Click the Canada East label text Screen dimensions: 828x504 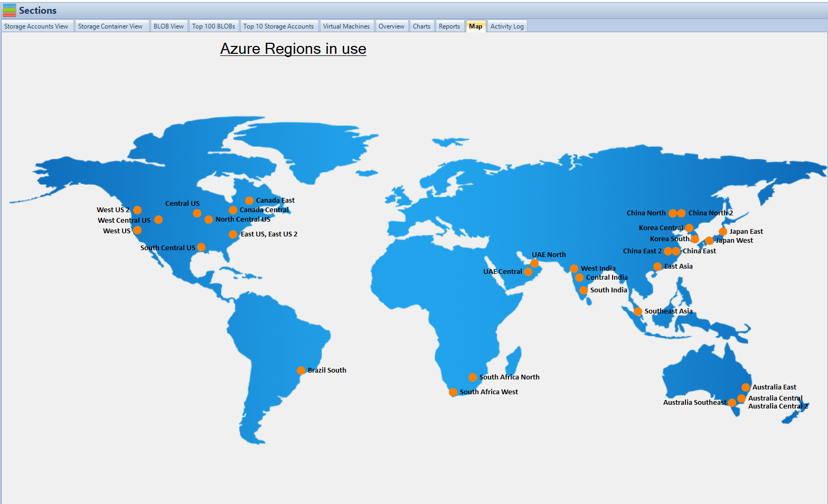[x=275, y=201]
